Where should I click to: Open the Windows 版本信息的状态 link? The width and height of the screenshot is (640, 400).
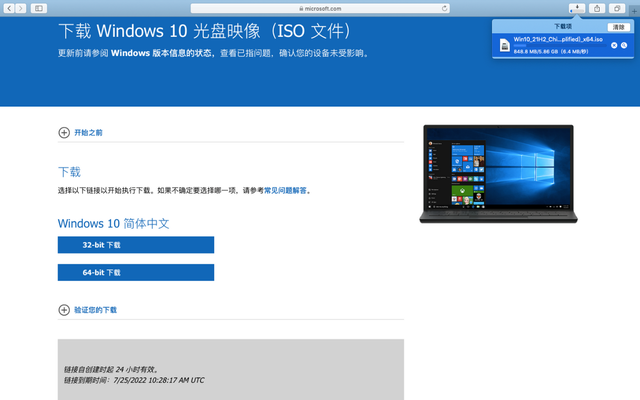click(x=161, y=53)
